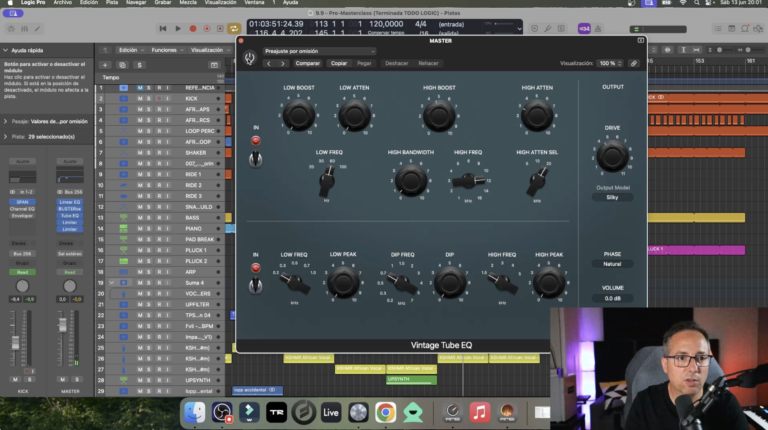
Task: Click the LOW BOOST knob
Action: click(299, 116)
